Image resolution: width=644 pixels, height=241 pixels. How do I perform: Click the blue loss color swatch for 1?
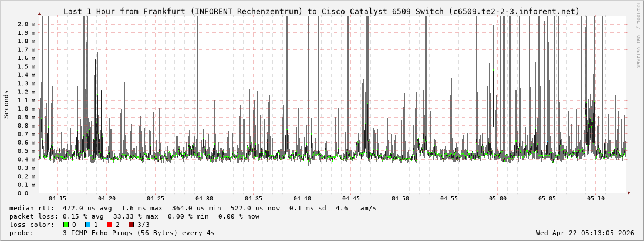(x=87, y=225)
